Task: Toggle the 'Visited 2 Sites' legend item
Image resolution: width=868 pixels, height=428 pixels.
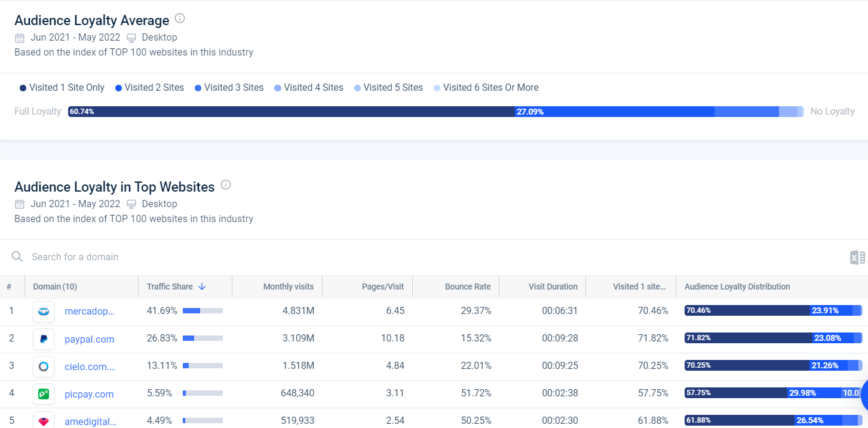Action: [149, 88]
